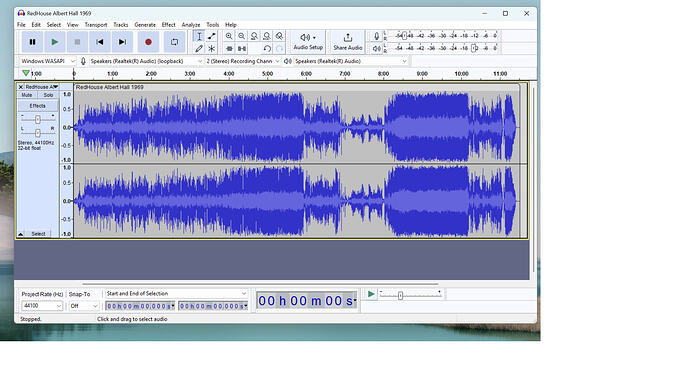This screenshot has width=690, height=388.
Task: Adjust the playback speed slider
Action: (411, 295)
